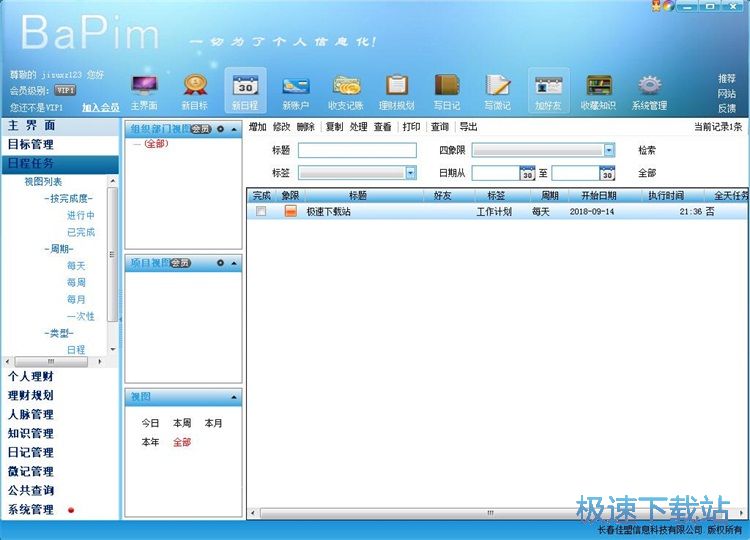This screenshot has width=750, height=540.
Task: Select 已完成 in the view list
Action: [81, 232]
